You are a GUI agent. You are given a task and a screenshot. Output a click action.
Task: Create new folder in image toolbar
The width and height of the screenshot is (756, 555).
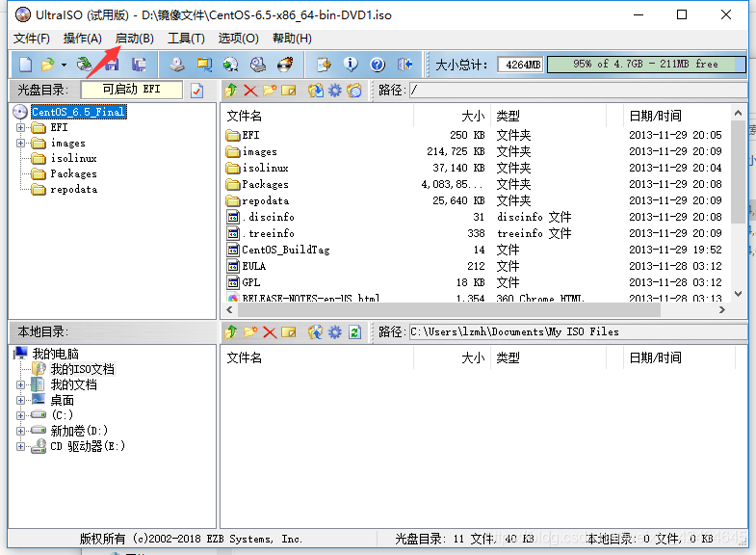pos(270,91)
